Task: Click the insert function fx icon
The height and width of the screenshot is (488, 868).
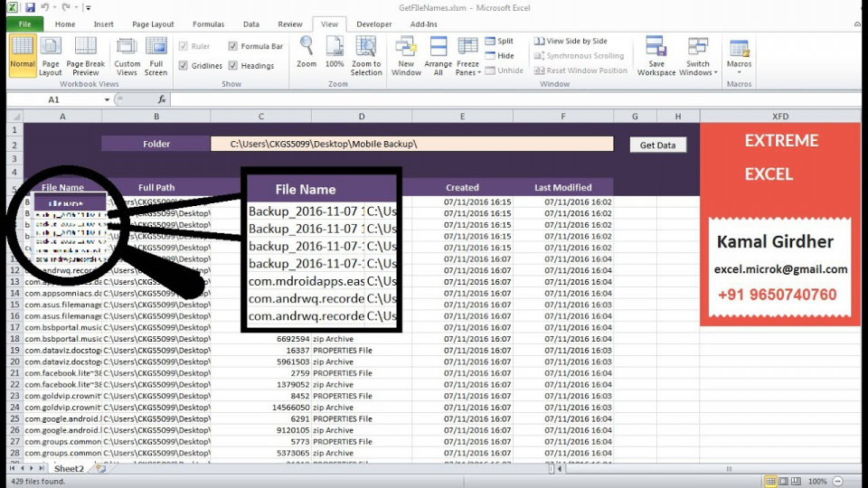Action: [x=162, y=99]
